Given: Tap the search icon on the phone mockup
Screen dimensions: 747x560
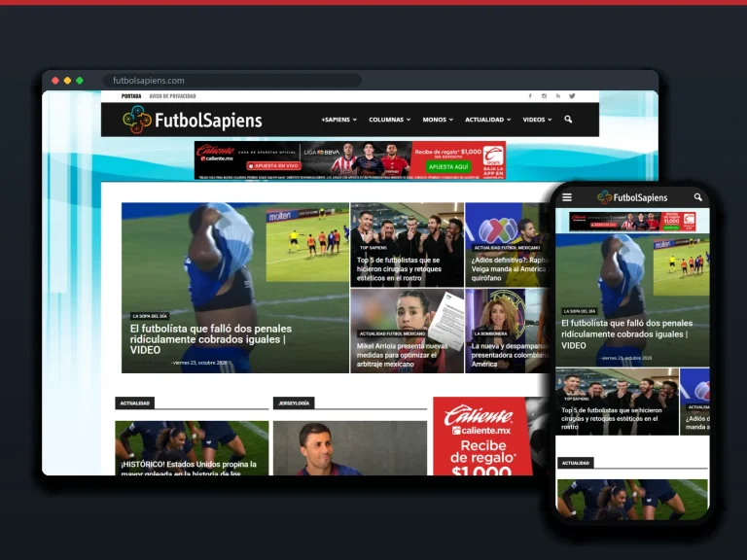Looking at the screenshot, I should coord(698,197).
